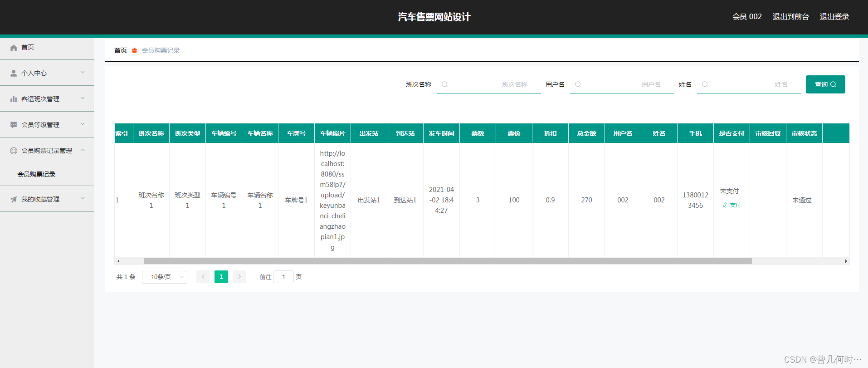Click the 首页 breadcrumb link
The width and height of the screenshot is (868, 368).
(121, 50)
